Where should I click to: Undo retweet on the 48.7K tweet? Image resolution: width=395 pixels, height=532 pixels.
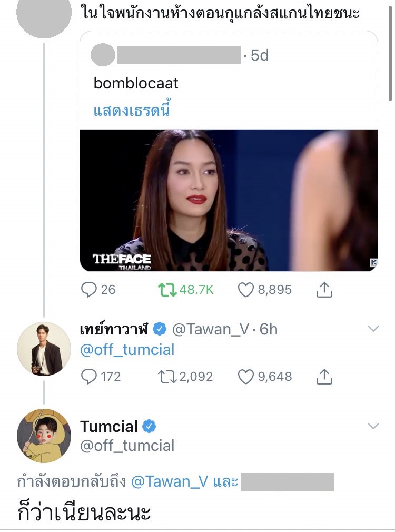[167, 289]
